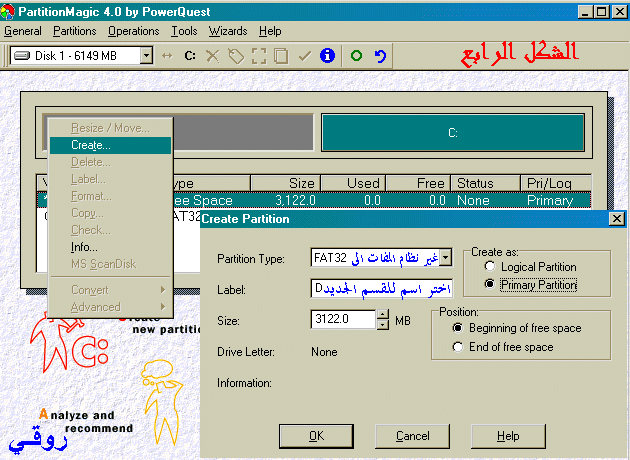Click the Status column header

[x=485, y=183]
